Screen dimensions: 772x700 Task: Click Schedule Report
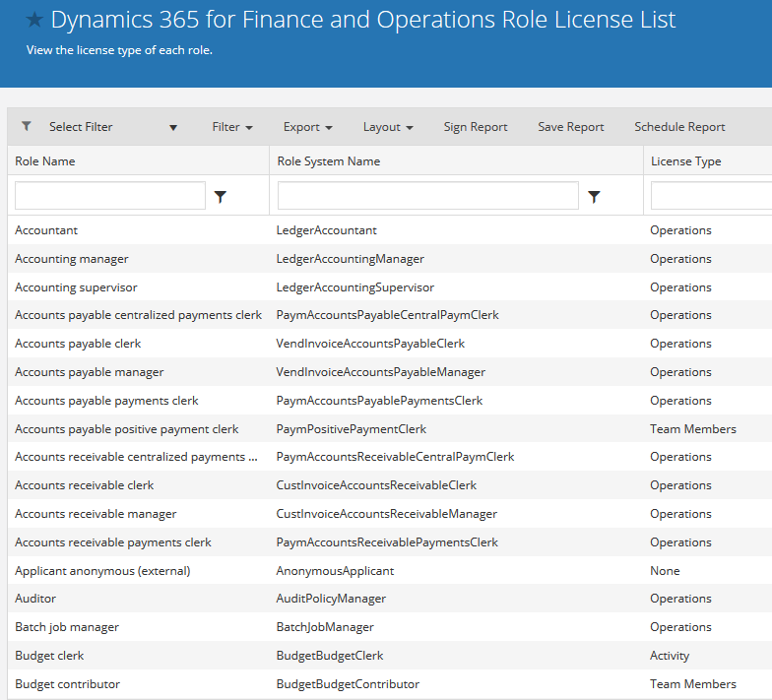coord(679,127)
